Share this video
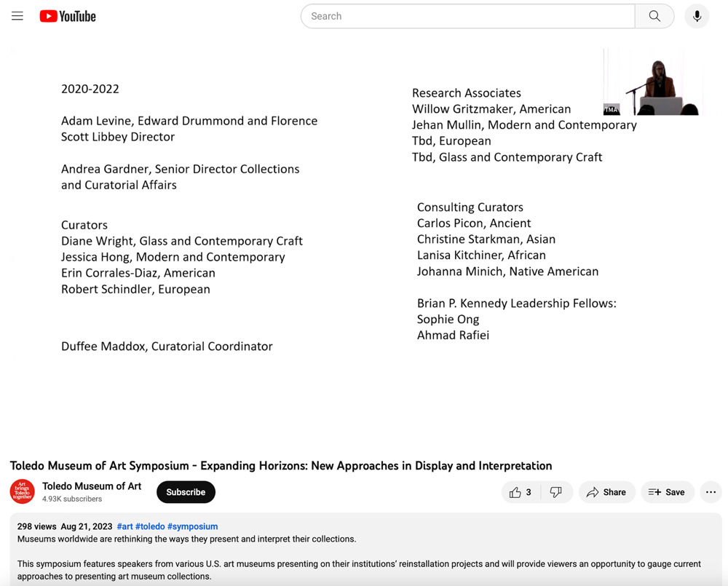This screenshot has height=586, width=728. [x=606, y=492]
